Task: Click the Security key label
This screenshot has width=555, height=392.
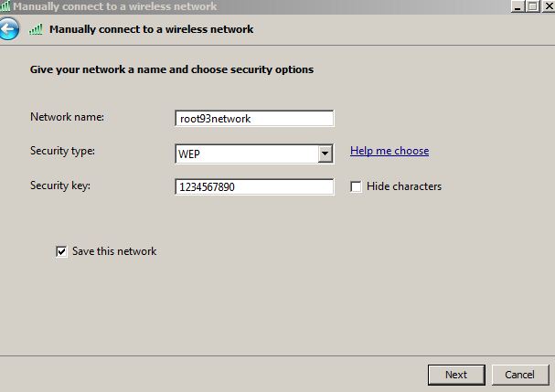Action: click(60, 185)
